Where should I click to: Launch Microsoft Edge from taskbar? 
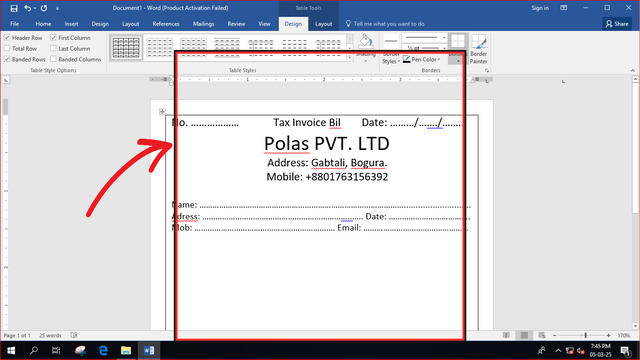pyautogui.click(x=103, y=350)
